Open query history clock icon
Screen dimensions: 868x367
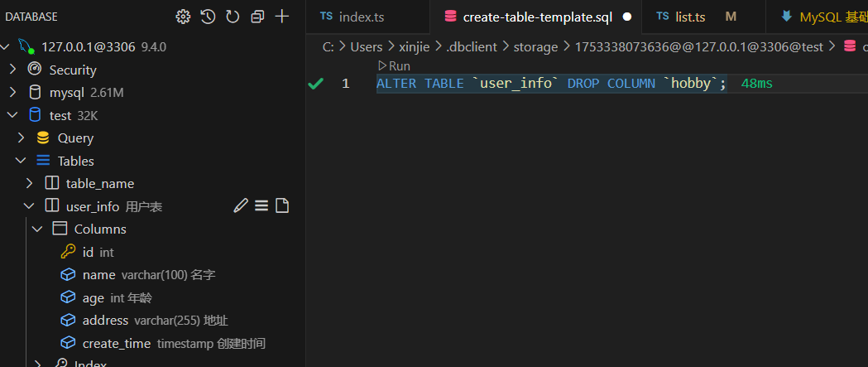coord(208,17)
